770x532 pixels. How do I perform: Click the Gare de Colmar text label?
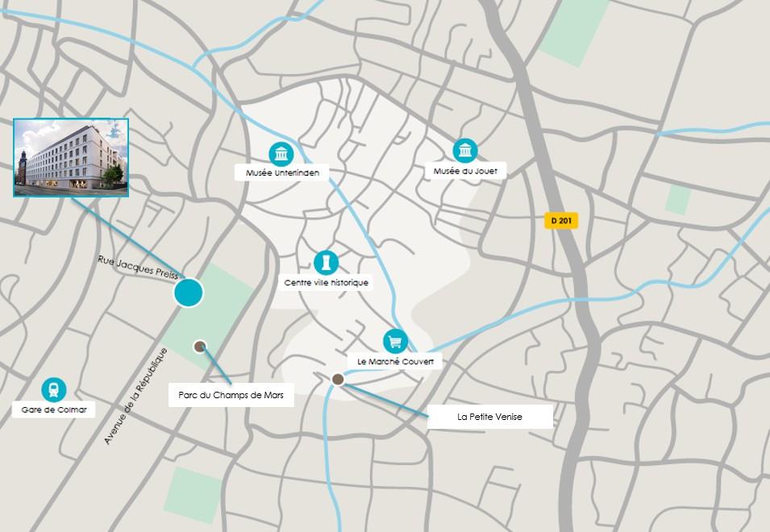54,409
